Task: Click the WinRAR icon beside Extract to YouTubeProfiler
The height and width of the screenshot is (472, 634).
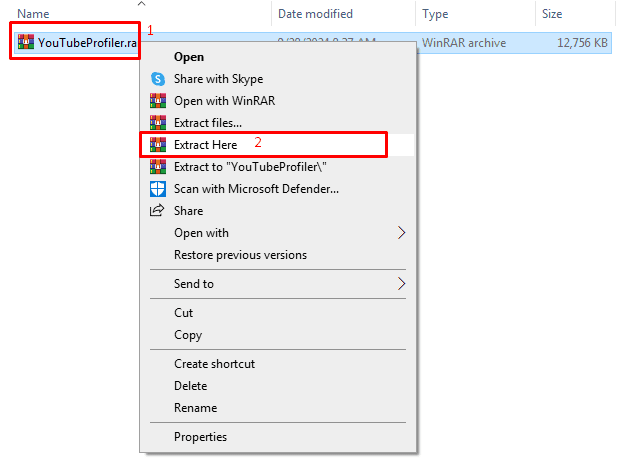Action: click(158, 167)
